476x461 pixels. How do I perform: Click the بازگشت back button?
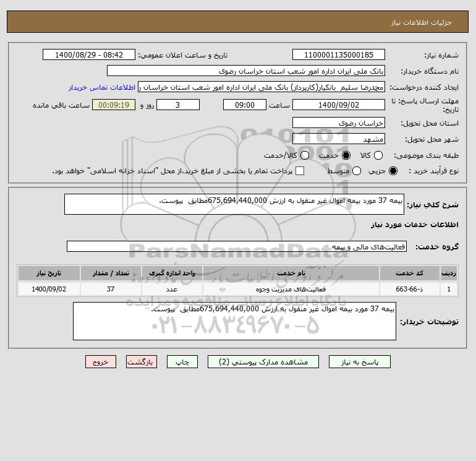[142, 362]
